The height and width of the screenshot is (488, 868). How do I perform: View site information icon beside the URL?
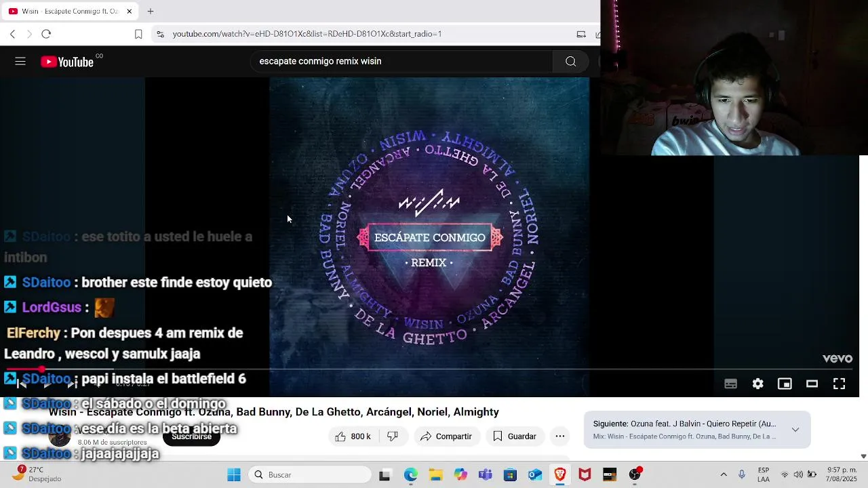pyautogui.click(x=160, y=34)
